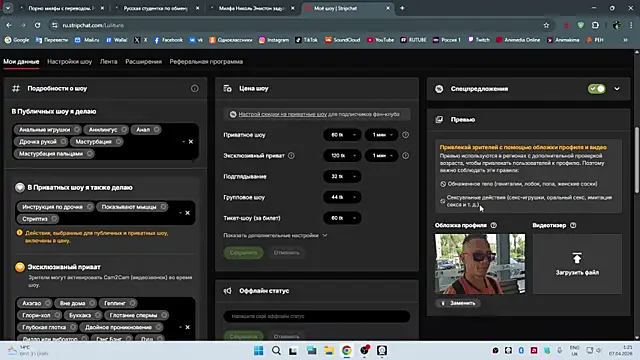Switch to the Лента tab

(109, 62)
